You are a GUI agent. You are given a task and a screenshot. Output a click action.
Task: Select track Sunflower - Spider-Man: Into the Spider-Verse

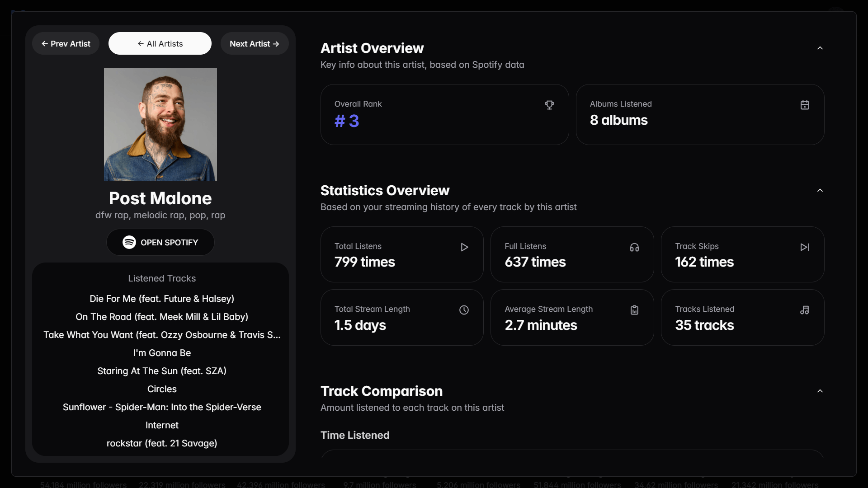pyautogui.click(x=162, y=407)
